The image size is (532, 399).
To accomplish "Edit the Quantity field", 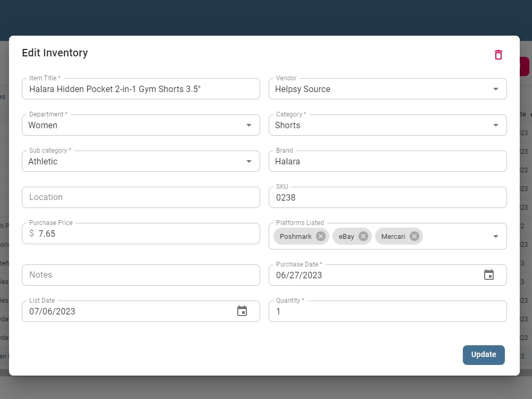I will click(x=387, y=311).
